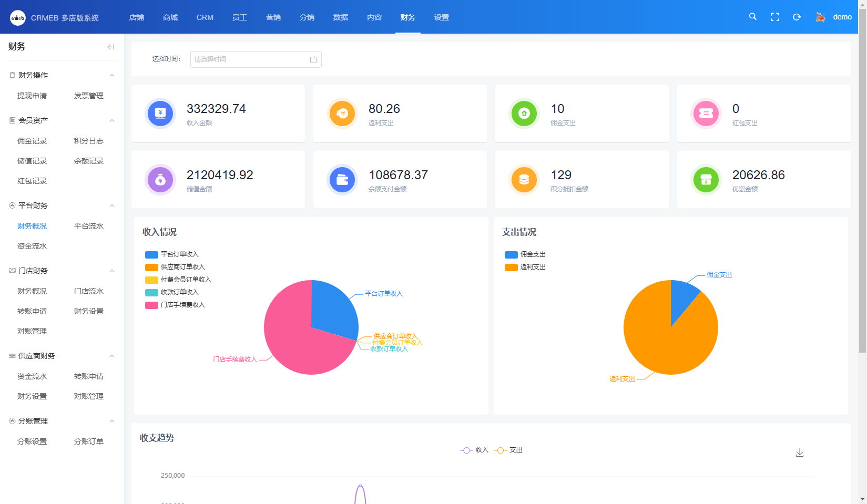The width and height of the screenshot is (867, 504).
Task: Collapse the sidebar with arrow icon
Action: (x=110, y=47)
